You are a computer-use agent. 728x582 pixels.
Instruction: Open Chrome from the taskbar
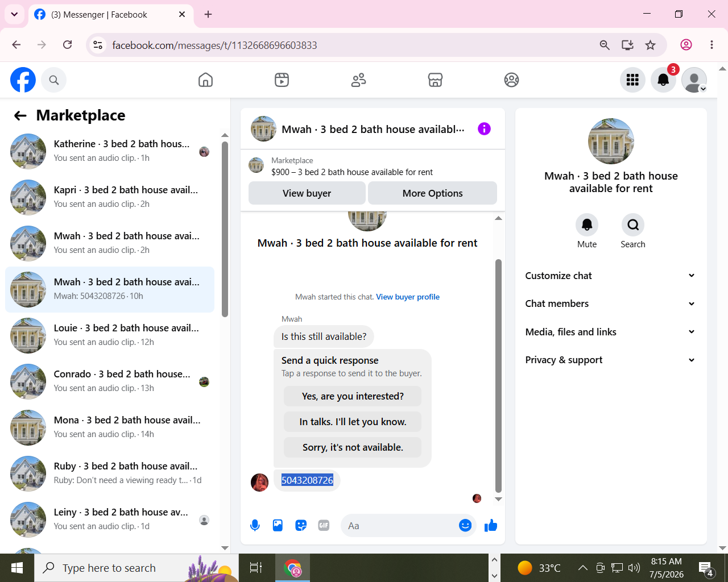pos(292,567)
